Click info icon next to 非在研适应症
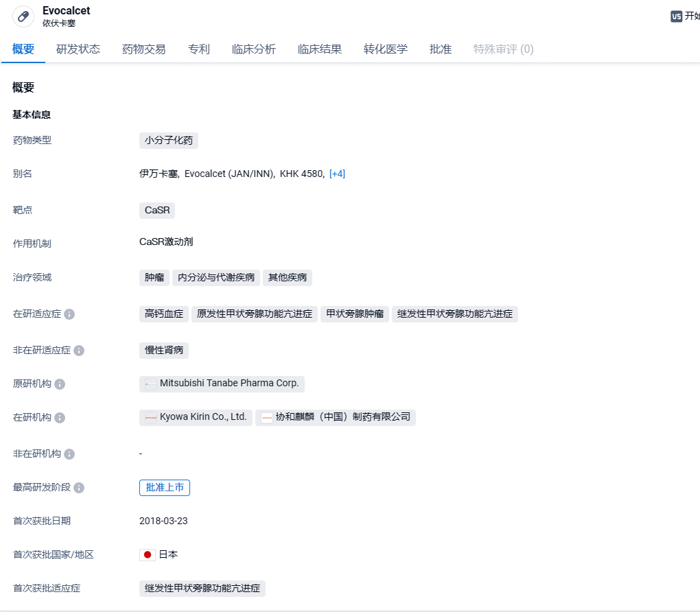The height and width of the screenshot is (612, 700). point(79,351)
